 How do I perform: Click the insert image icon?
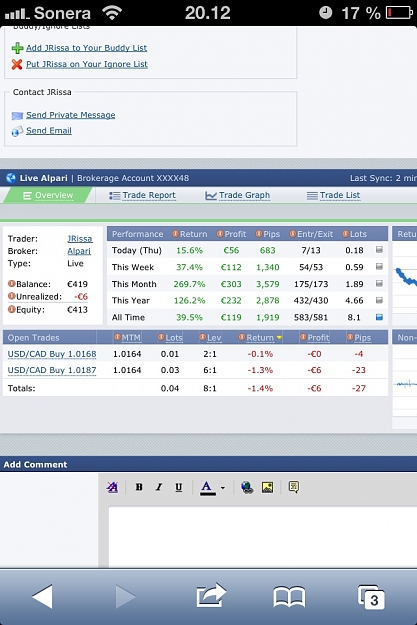click(x=268, y=487)
